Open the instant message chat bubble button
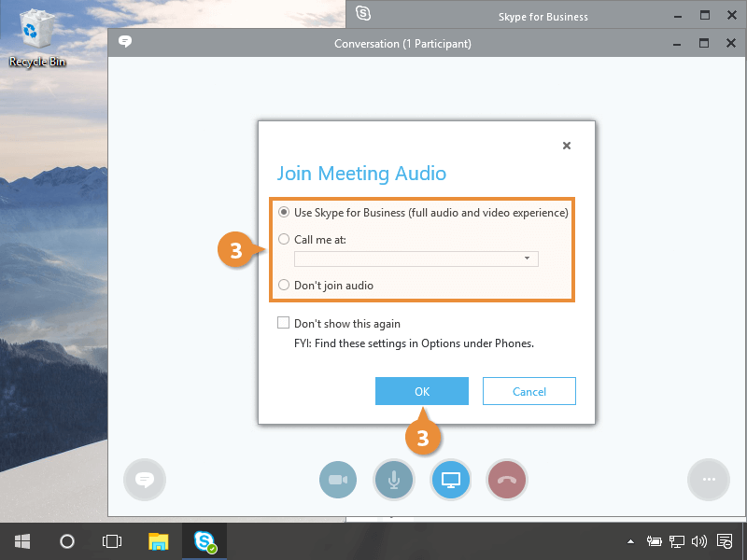The height and width of the screenshot is (560, 747). 144,481
